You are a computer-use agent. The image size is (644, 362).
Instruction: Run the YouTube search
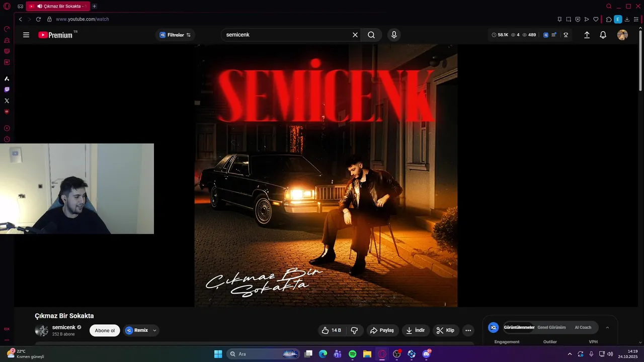tap(371, 35)
